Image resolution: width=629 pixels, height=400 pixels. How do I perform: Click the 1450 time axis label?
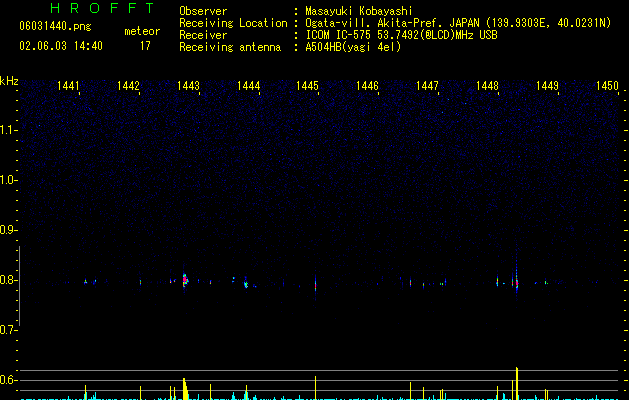point(607,85)
